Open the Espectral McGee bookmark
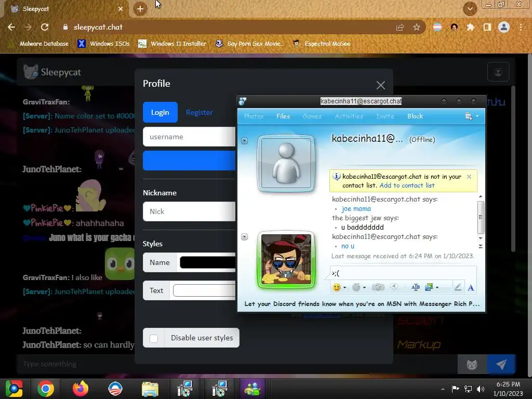Viewport: 532px width, 399px height. click(x=321, y=44)
